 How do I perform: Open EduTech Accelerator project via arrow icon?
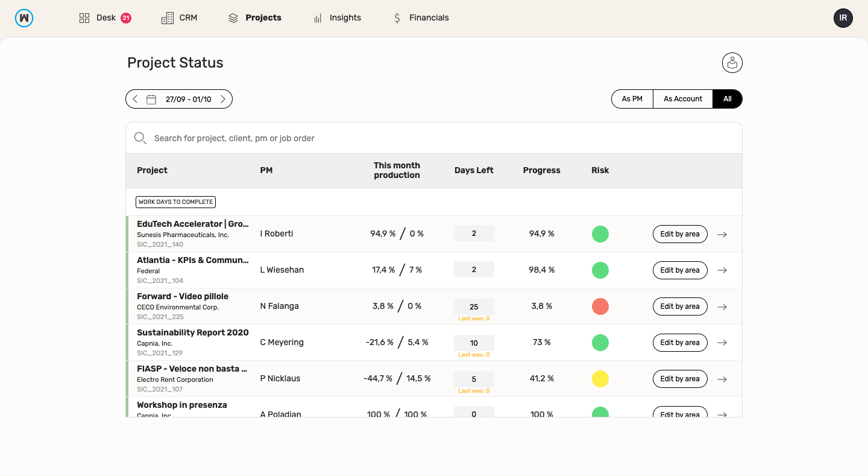[x=722, y=234]
